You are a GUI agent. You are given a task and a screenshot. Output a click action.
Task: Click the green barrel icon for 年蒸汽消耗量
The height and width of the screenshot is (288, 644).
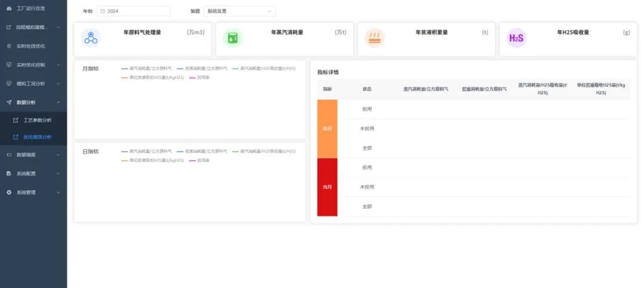[233, 38]
